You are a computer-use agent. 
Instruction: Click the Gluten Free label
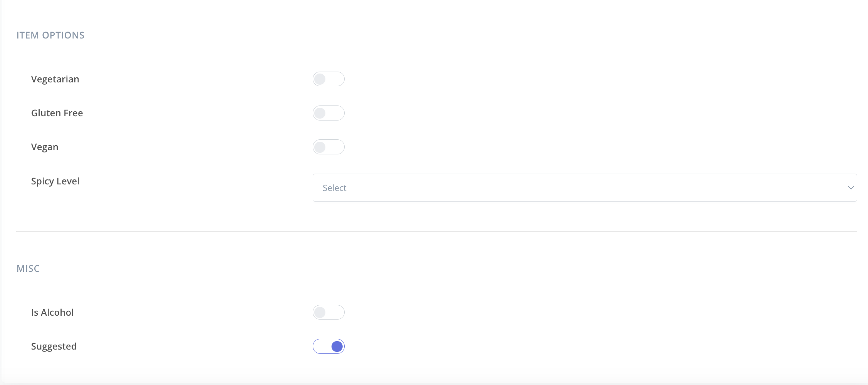pyautogui.click(x=57, y=113)
